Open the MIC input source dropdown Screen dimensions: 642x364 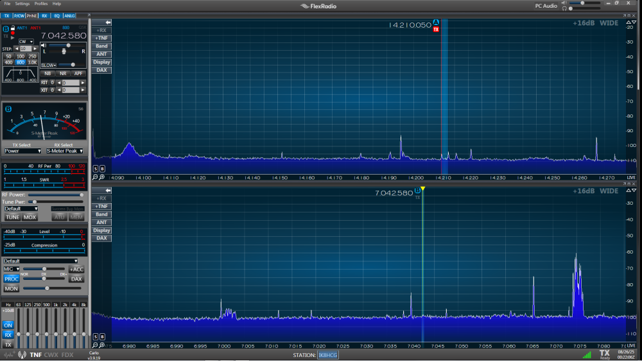pos(12,269)
